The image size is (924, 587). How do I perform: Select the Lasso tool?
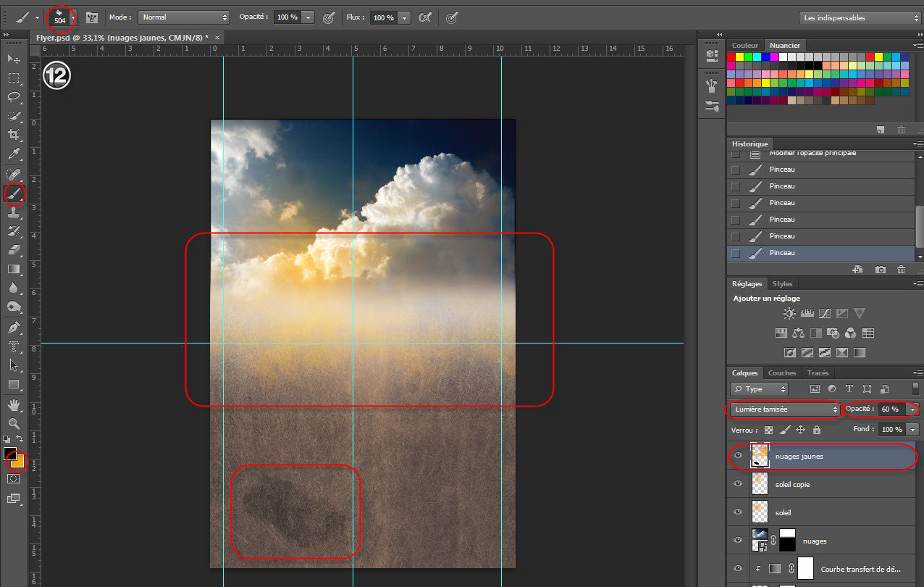tap(14, 96)
